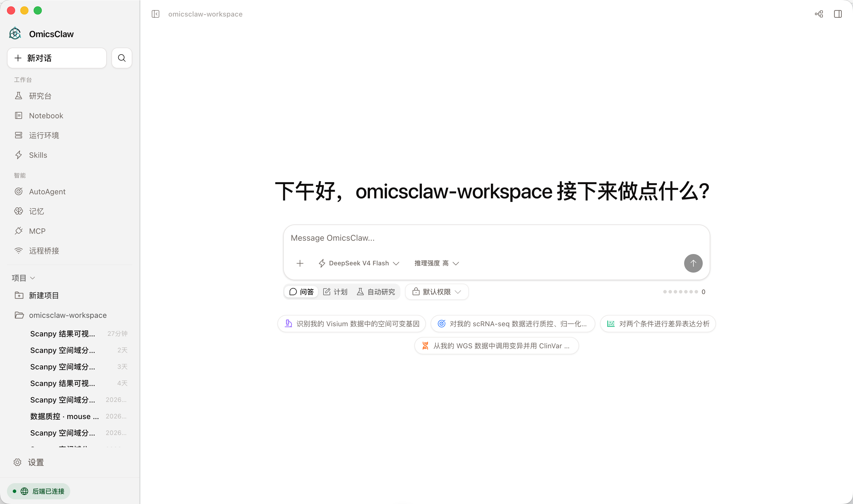The image size is (853, 504).
Task: Open 运行环境 runtime environments
Action: pos(70,135)
